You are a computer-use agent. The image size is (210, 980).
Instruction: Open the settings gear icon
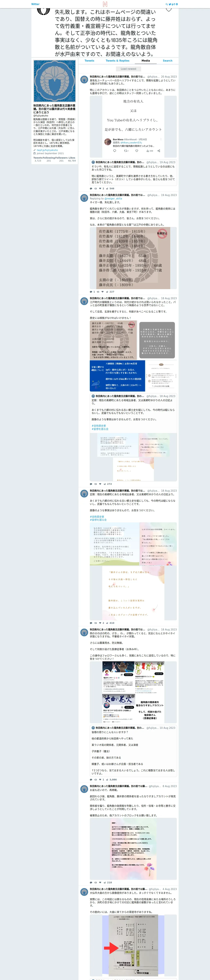click(177, 4)
